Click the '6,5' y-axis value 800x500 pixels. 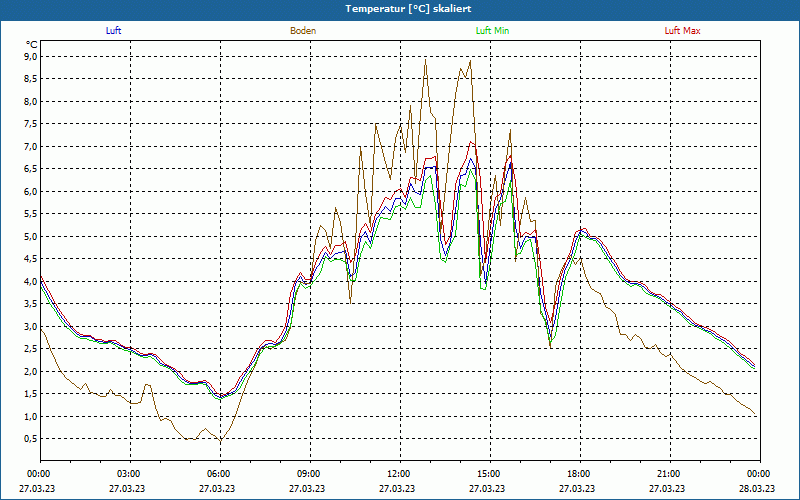point(31,169)
